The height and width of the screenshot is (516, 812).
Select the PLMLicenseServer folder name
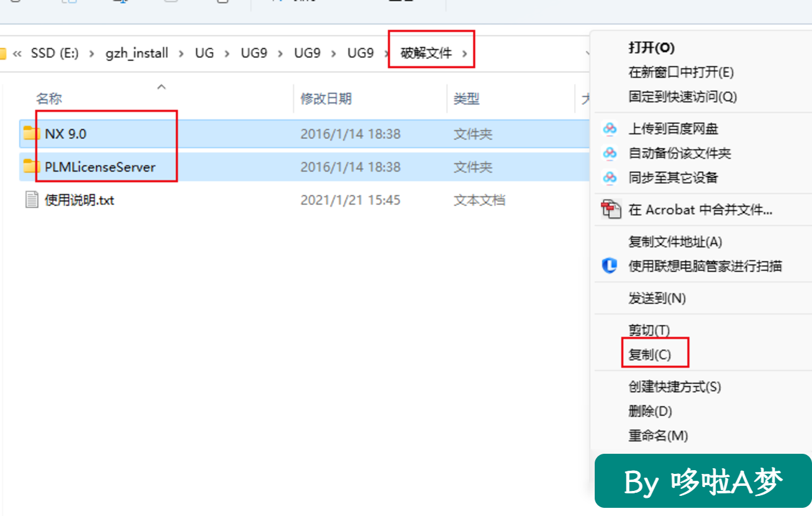100,167
